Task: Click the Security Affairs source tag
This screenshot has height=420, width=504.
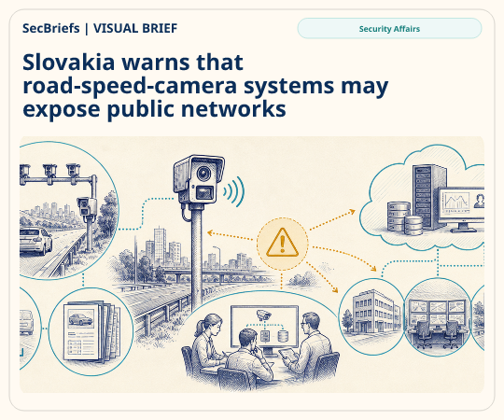Action: point(389,29)
